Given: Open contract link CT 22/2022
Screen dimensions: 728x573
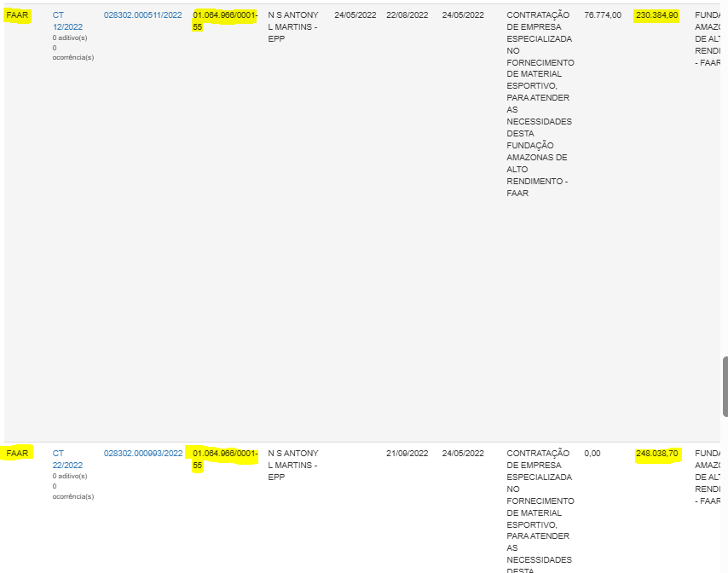Looking at the screenshot, I should (66, 459).
